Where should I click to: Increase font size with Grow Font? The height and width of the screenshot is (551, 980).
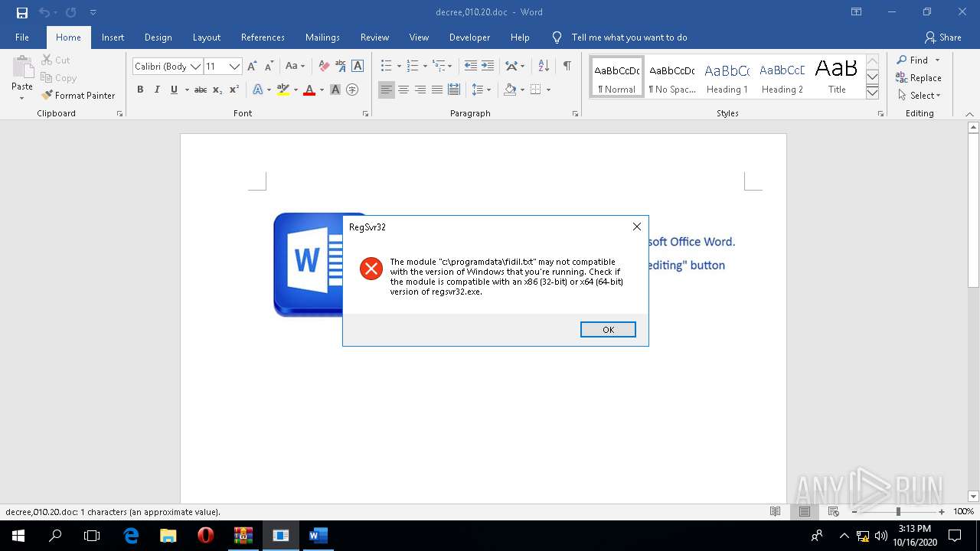click(252, 67)
